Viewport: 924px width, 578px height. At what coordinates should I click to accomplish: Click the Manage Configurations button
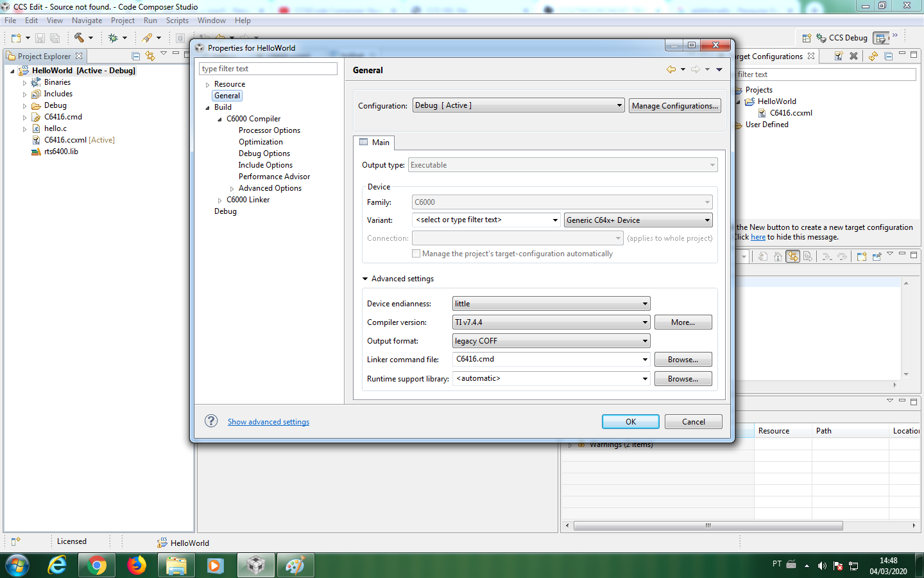pos(674,106)
